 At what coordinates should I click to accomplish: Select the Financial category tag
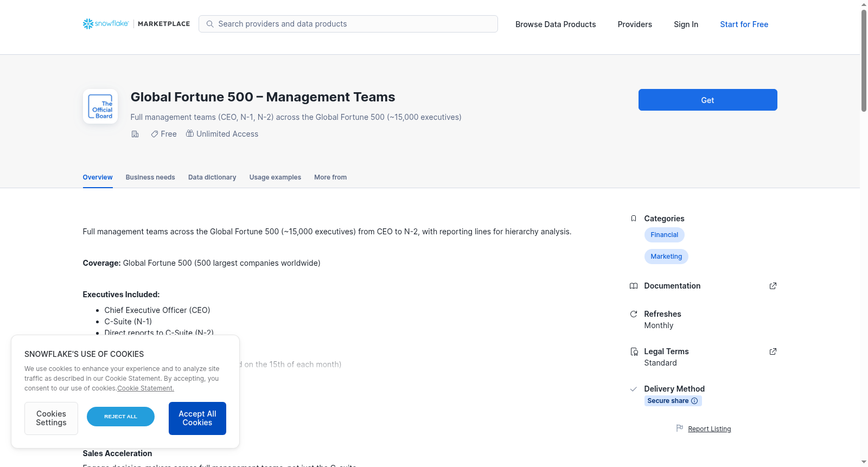(665, 235)
